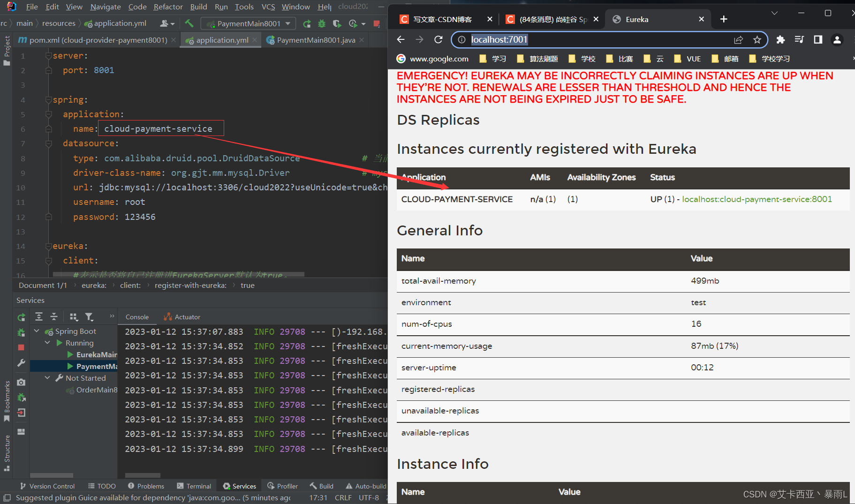The width and height of the screenshot is (855, 504).
Task: Open the user account dropdown in IDE toolbar
Action: [167, 23]
